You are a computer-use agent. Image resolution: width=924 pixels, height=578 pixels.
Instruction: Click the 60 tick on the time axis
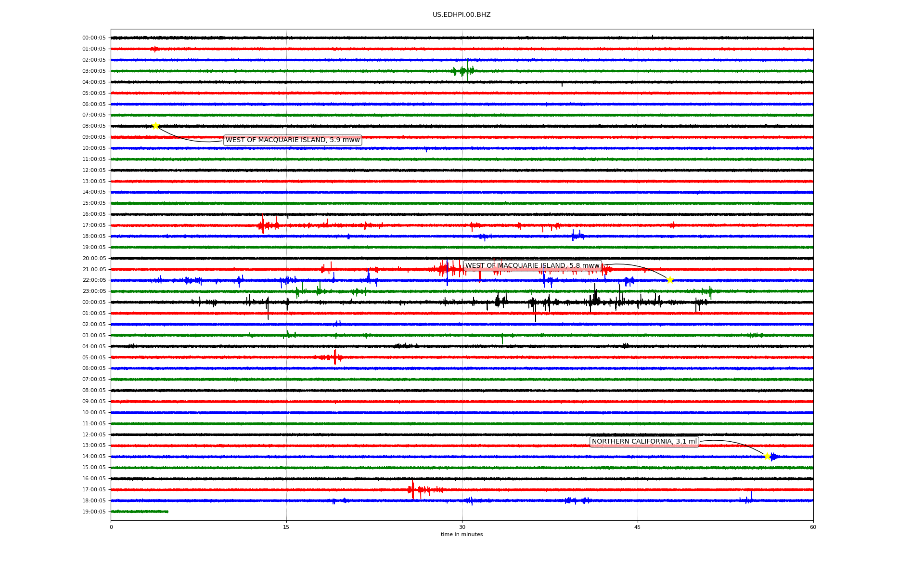813,527
